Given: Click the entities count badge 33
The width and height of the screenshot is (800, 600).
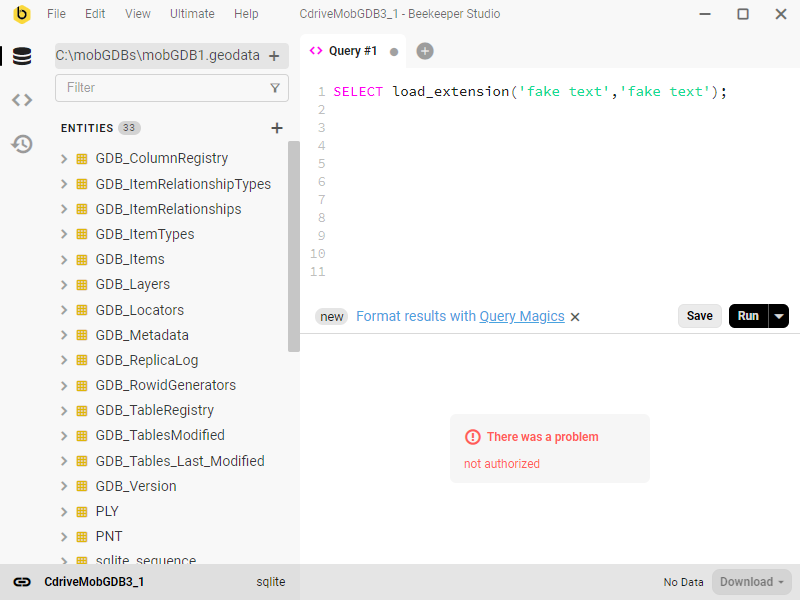Looking at the screenshot, I should (x=129, y=128).
